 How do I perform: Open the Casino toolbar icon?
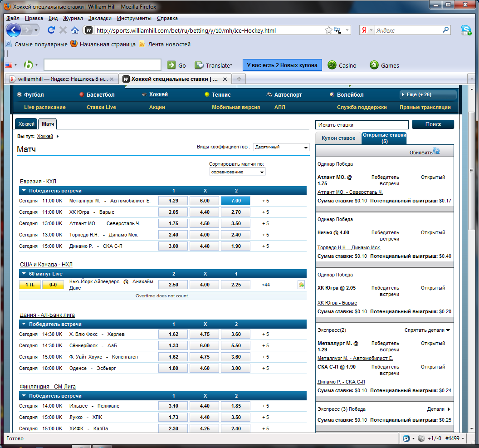pos(332,65)
